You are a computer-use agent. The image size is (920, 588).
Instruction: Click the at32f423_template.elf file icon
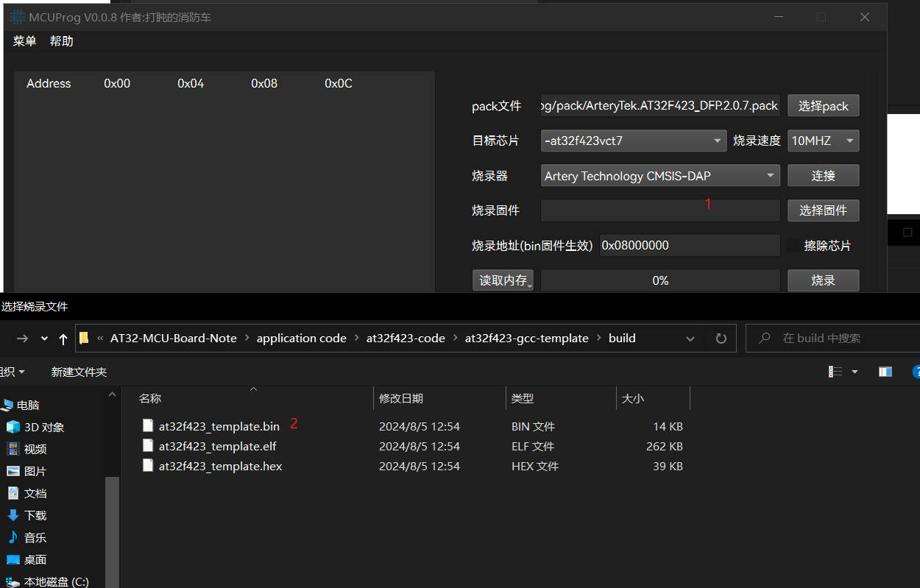point(147,445)
